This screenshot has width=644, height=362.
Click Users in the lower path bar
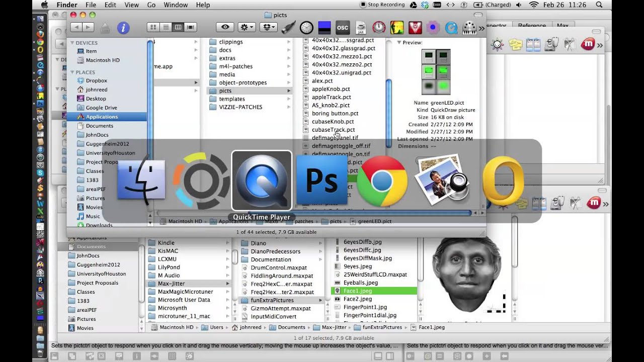(212, 327)
